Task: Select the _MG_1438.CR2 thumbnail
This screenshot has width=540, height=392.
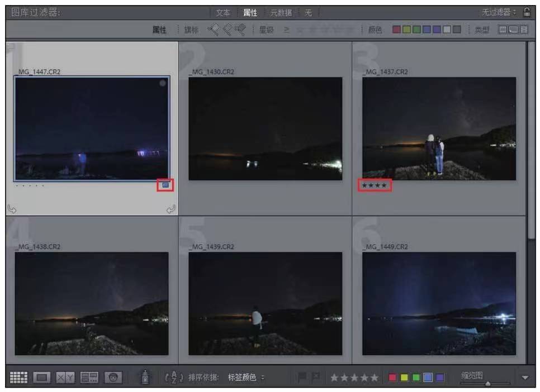Action: tap(92, 304)
